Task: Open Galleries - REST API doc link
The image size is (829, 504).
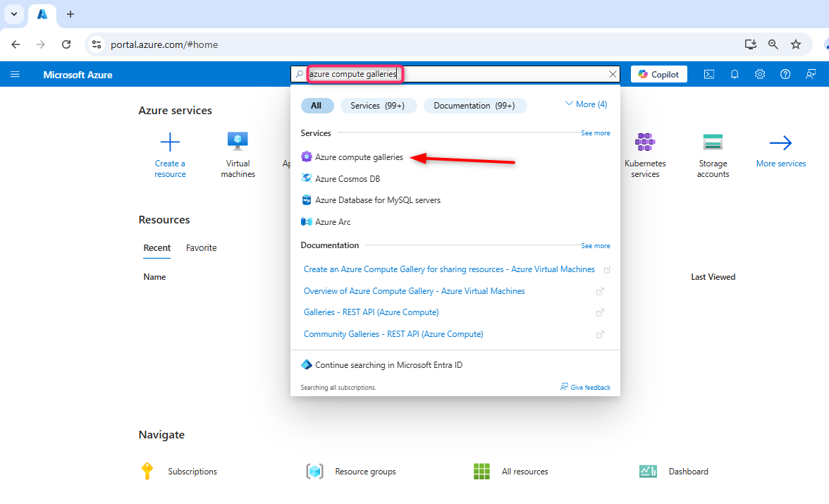Action: pyautogui.click(x=371, y=312)
